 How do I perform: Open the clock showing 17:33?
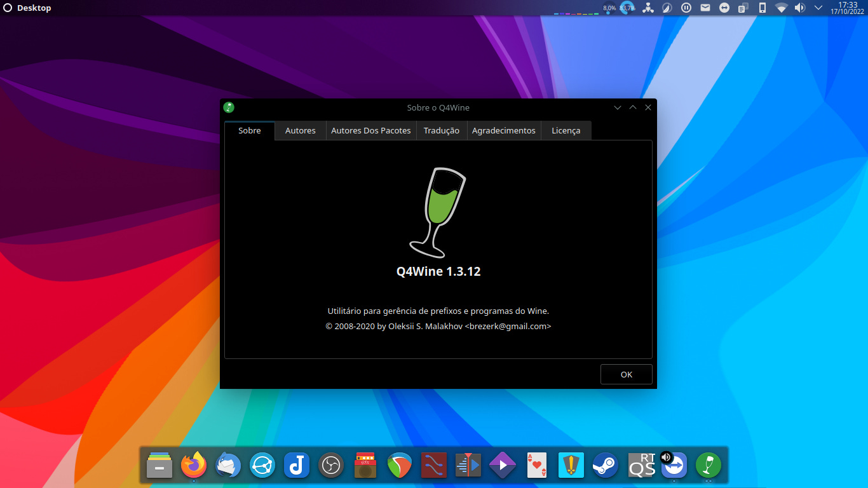click(848, 8)
